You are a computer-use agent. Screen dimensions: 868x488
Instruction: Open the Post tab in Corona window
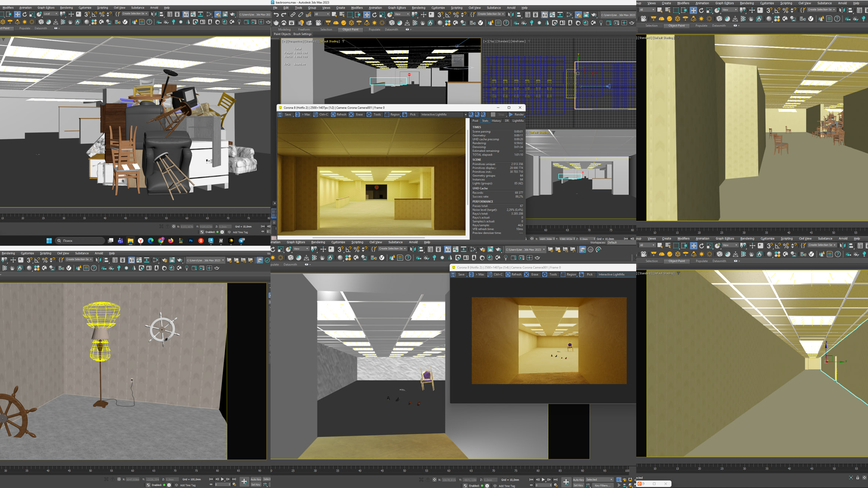click(475, 121)
